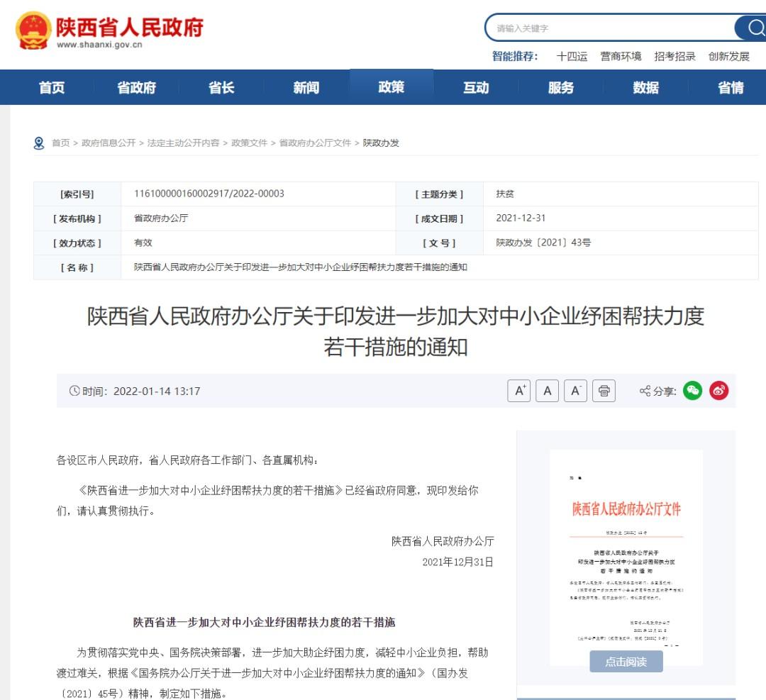The image size is (766, 700).
Task: Click the [名称] field label
Action: pos(77,267)
